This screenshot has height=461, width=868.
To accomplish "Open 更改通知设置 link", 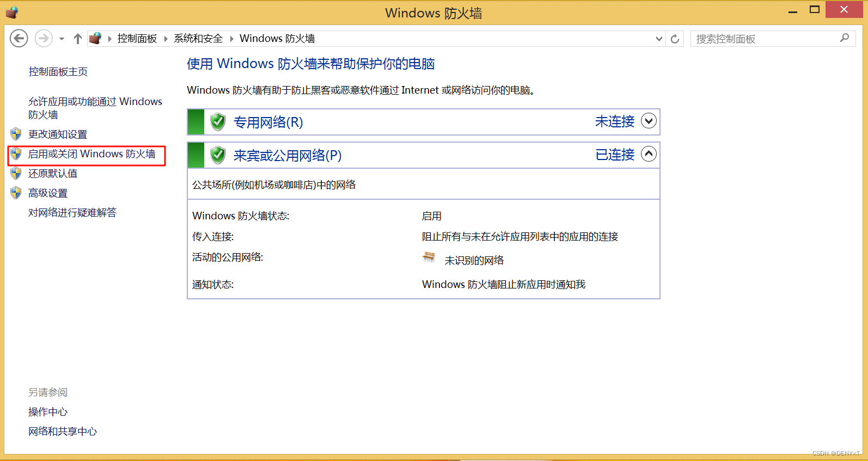I will (x=58, y=134).
